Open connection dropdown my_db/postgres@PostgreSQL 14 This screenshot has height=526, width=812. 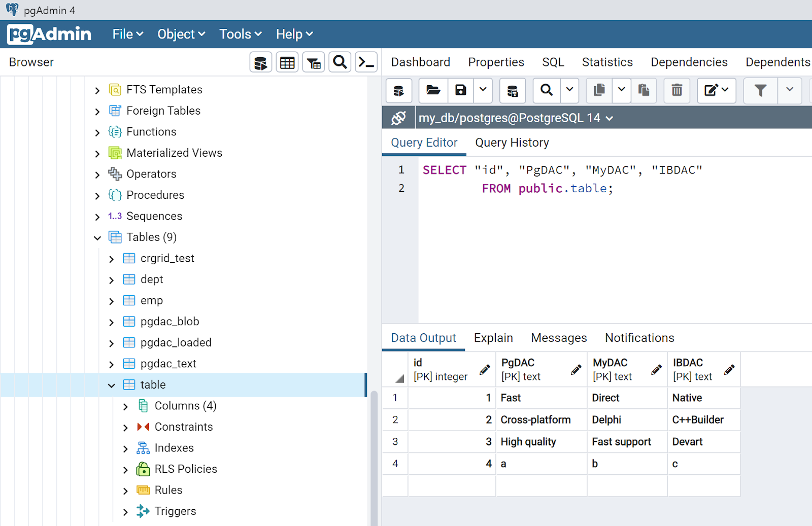pyautogui.click(x=516, y=118)
